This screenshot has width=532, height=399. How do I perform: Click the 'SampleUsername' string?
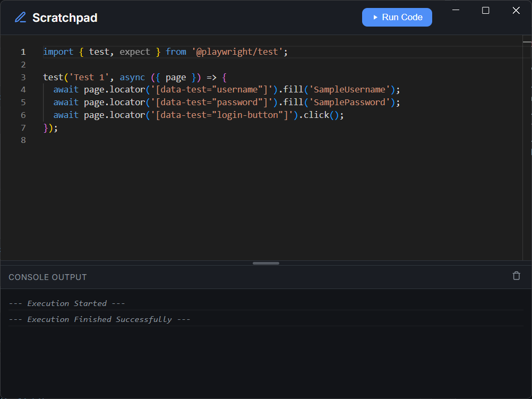pos(349,90)
